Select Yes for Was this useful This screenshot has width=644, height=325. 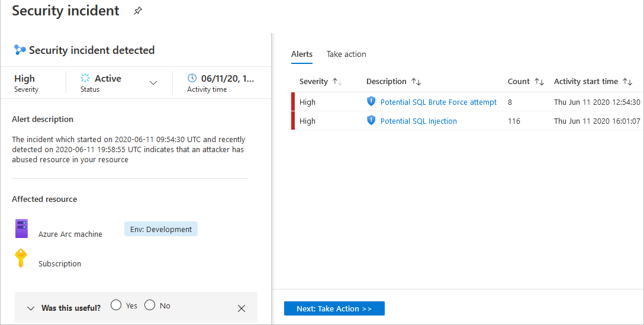pos(116,305)
